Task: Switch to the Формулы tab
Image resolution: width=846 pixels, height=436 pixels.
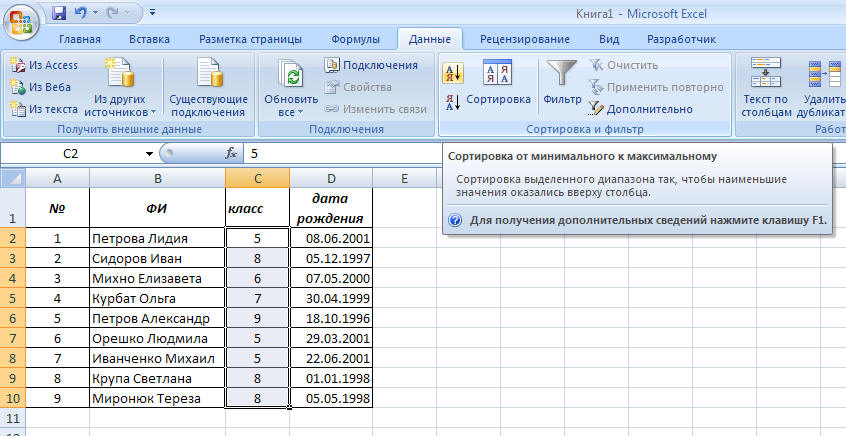Action: click(355, 40)
